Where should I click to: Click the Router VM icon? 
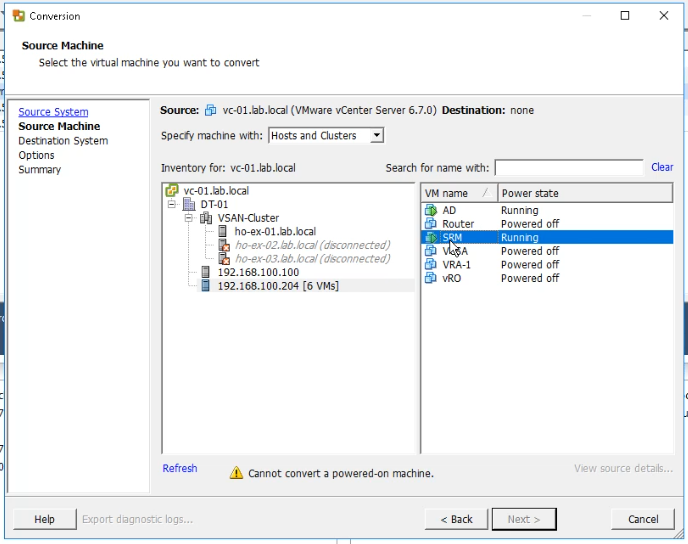click(431, 224)
